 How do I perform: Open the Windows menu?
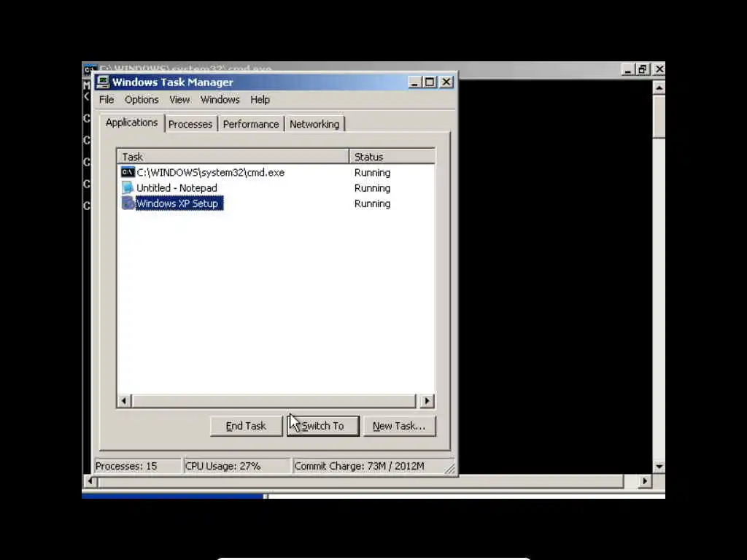pyautogui.click(x=220, y=99)
